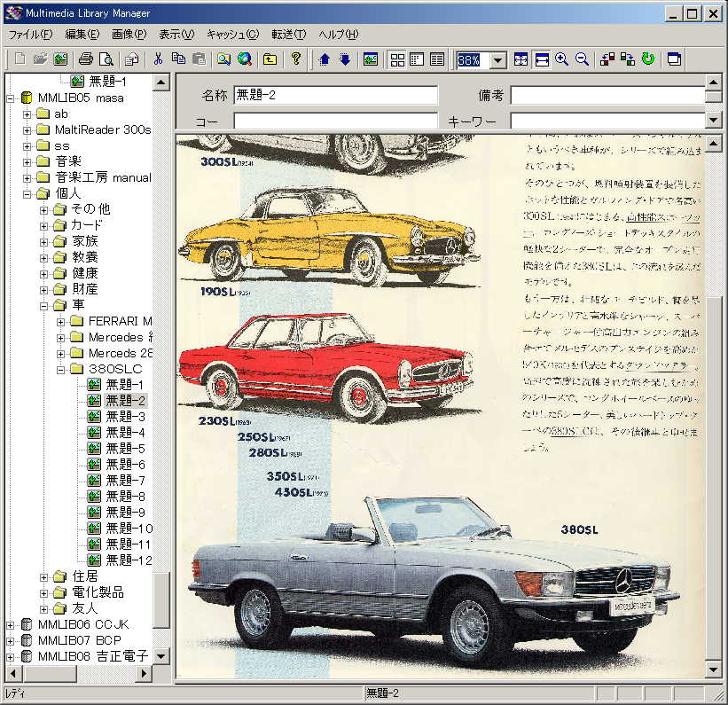The image size is (728, 705).
Task: Select the 無題-12 tree item
Action: click(x=129, y=560)
